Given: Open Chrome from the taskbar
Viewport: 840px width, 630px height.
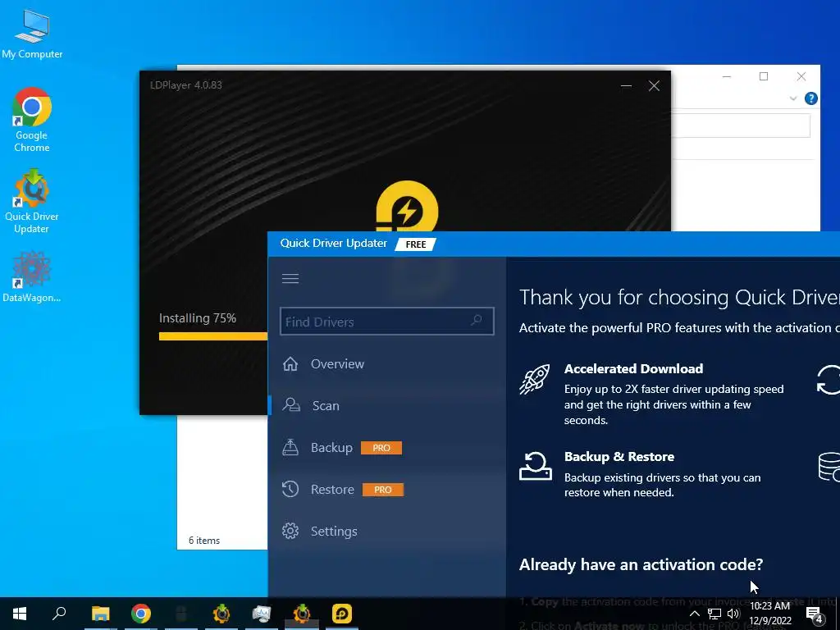Looking at the screenshot, I should click(x=141, y=614).
